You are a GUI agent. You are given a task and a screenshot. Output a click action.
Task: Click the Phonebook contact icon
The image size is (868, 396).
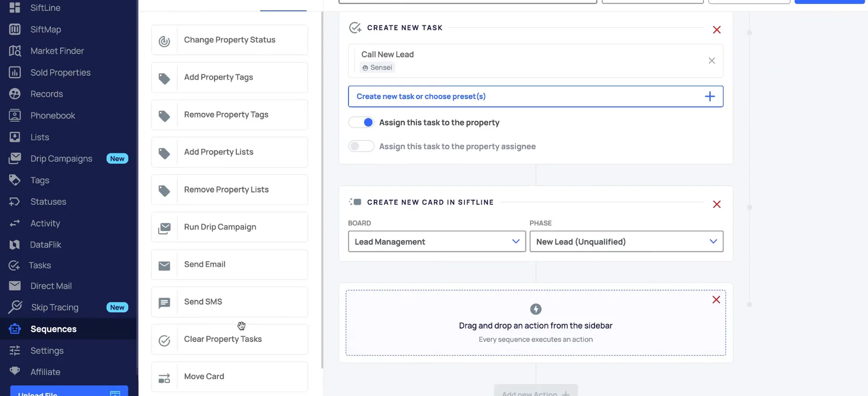[x=15, y=115]
